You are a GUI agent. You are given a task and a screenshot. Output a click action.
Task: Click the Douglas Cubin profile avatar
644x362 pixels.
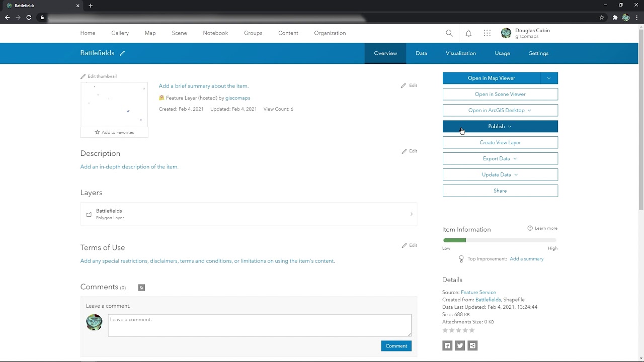[x=506, y=33]
